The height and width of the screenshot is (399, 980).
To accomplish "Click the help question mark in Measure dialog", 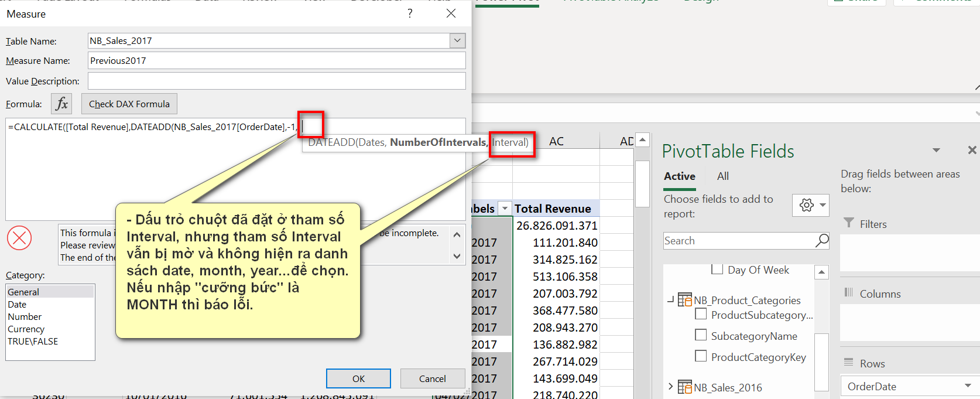I will pos(410,13).
